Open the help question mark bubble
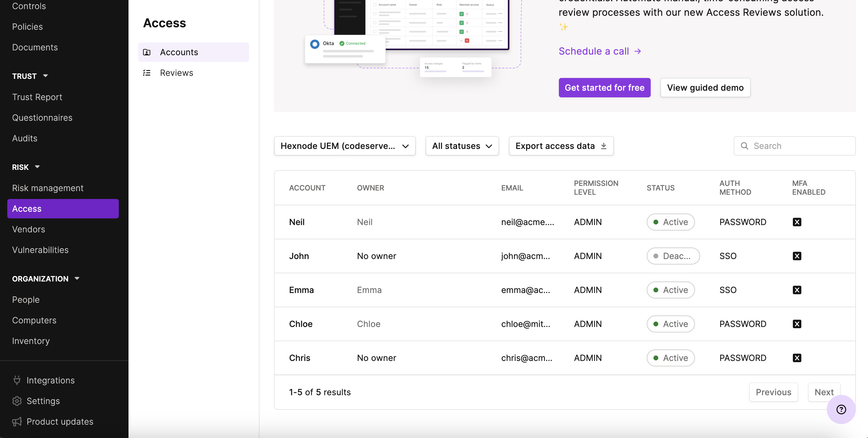The height and width of the screenshot is (438, 868). [x=841, y=409]
